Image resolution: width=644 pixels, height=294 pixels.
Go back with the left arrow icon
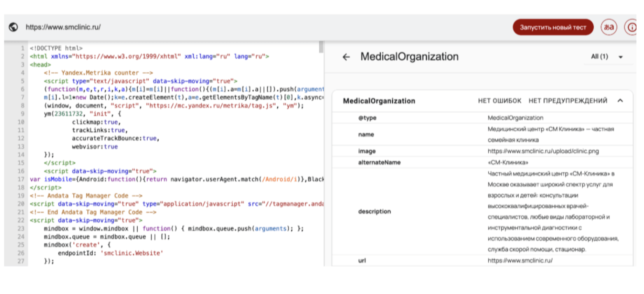pos(346,57)
